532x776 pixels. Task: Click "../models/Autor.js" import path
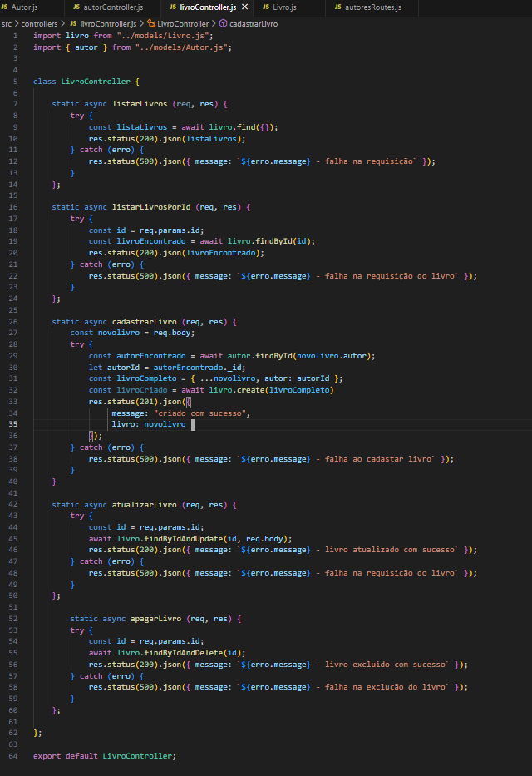[181, 47]
